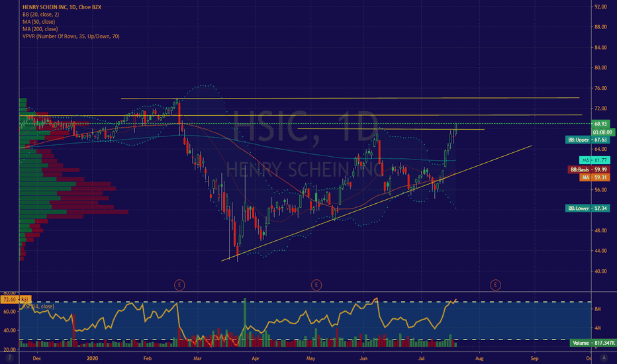Click the auto-scale A icon bottom-right
617x364 pixels.
coord(604,357)
